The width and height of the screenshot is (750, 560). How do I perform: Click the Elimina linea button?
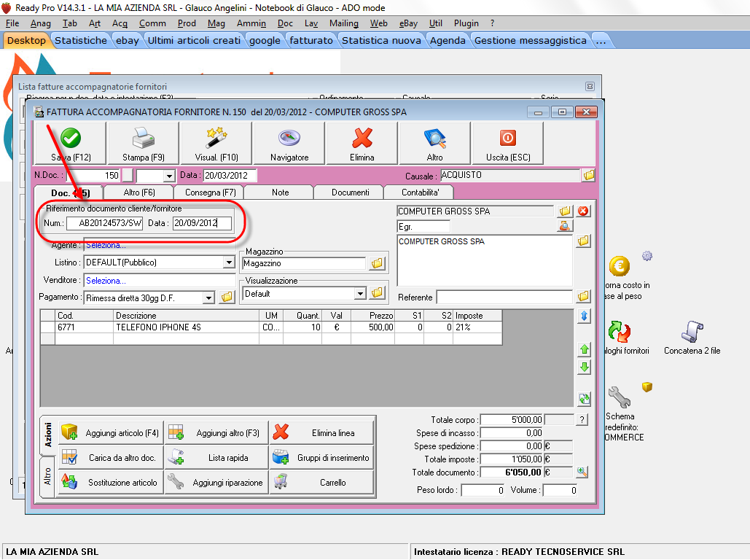click(321, 433)
